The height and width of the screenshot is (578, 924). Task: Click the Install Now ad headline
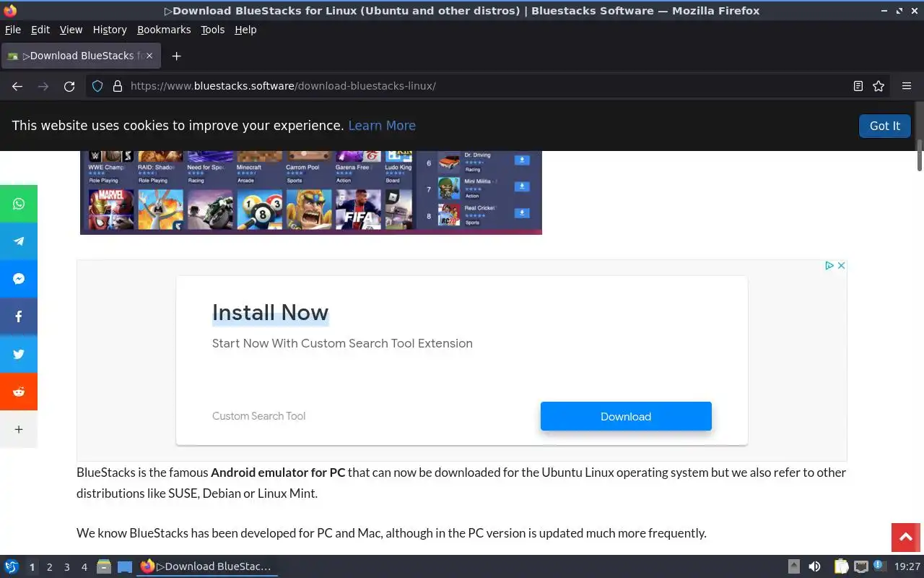270,313
